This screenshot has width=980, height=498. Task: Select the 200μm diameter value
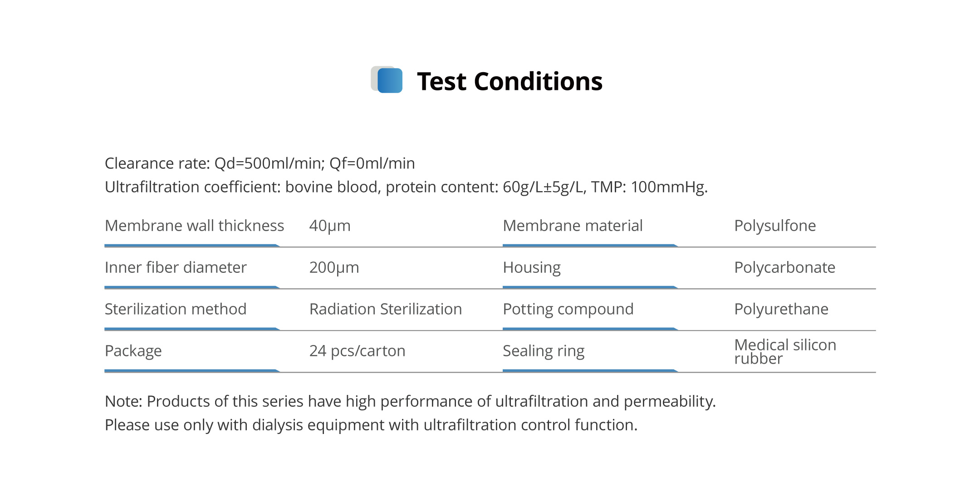[x=334, y=267]
